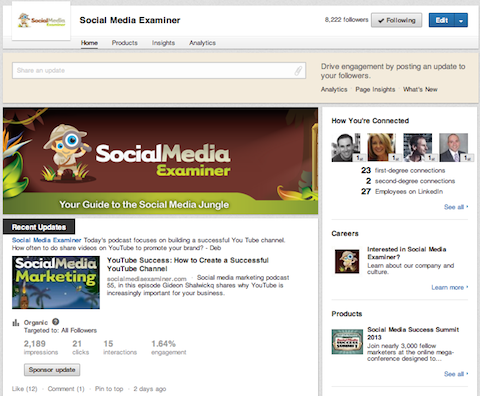Click Learn more in Careers
Viewport: 480px width, 396px height.
(x=450, y=287)
